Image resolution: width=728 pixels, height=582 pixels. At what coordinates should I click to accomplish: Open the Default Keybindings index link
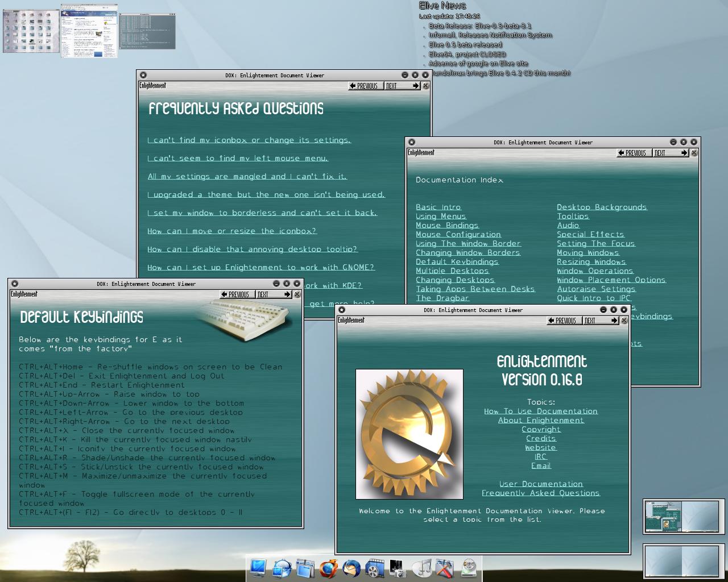pyautogui.click(x=457, y=262)
